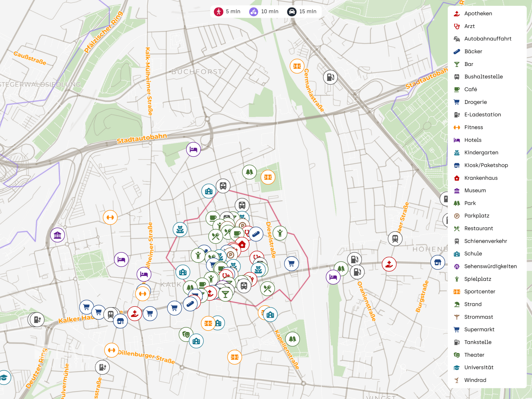
Task: Click hotel marker near Stadtautobahn label
Action: point(193,150)
